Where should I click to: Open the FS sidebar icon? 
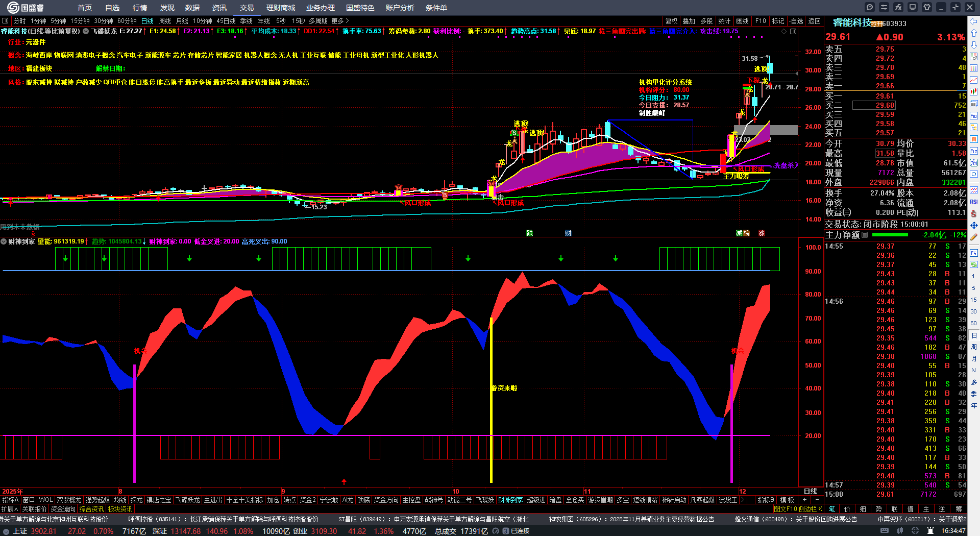[974, 253]
